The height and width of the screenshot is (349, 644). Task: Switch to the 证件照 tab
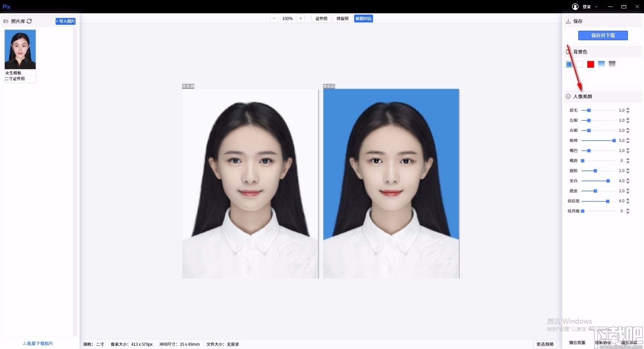pos(321,19)
